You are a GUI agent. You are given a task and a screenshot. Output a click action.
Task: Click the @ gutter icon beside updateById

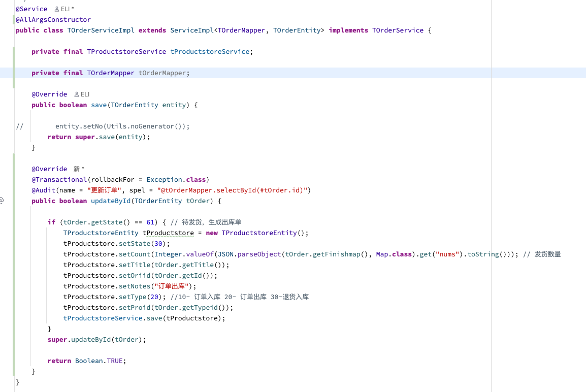[2, 201]
